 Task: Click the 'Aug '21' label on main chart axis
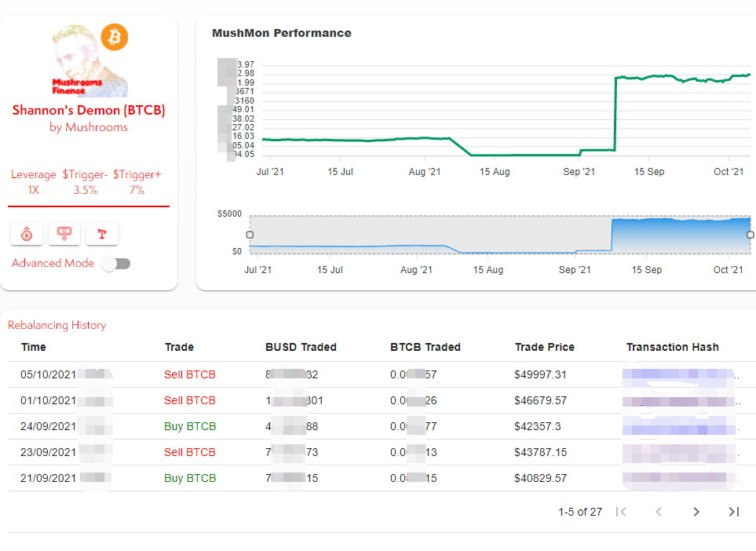424,172
